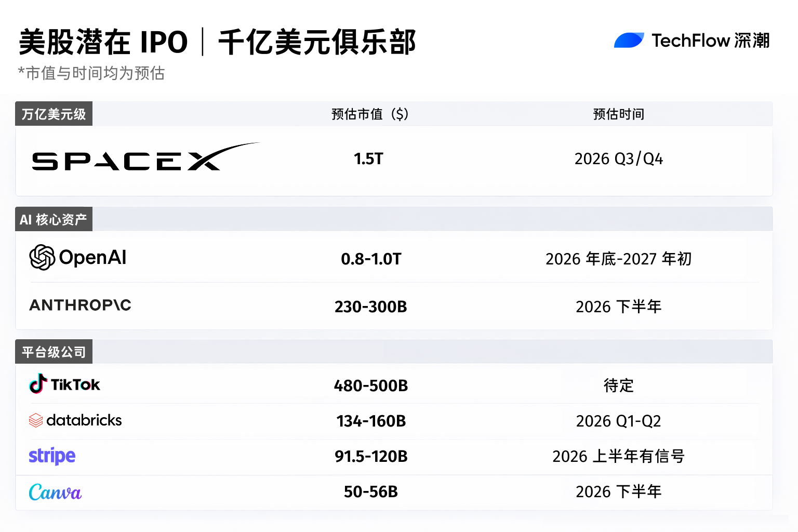This screenshot has height=532, width=798.
Task: Select the 1.5T valuation for SpaceX
Action: (x=368, y=159)
